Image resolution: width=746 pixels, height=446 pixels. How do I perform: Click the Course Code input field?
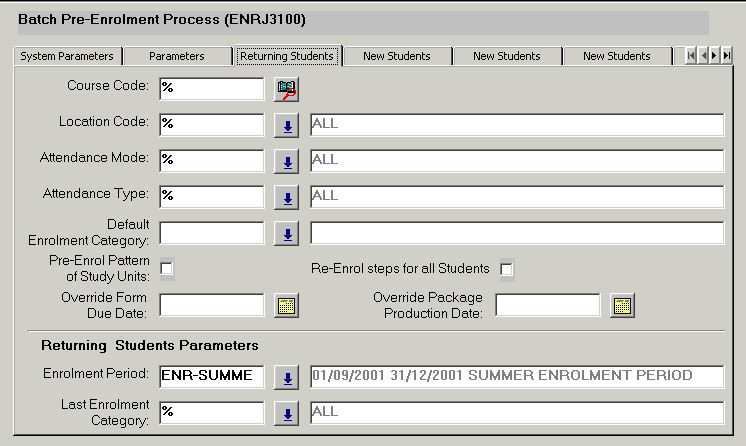(210, 88)
